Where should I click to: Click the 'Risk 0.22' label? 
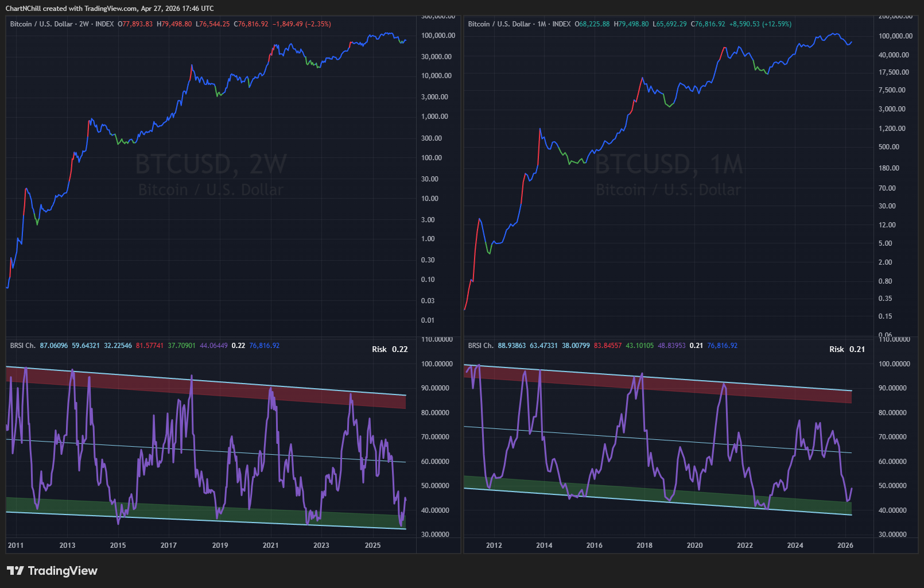click(x=390, y=349)
